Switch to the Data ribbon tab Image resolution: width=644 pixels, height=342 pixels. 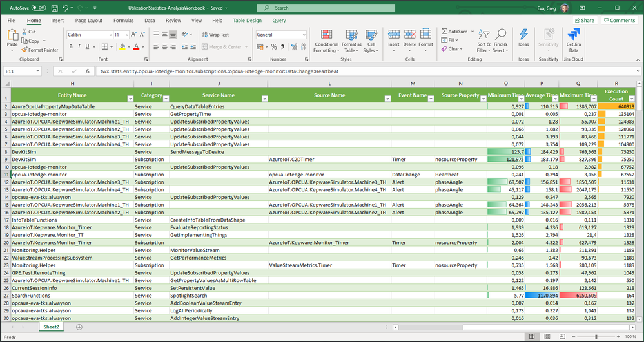coord(150,20)
